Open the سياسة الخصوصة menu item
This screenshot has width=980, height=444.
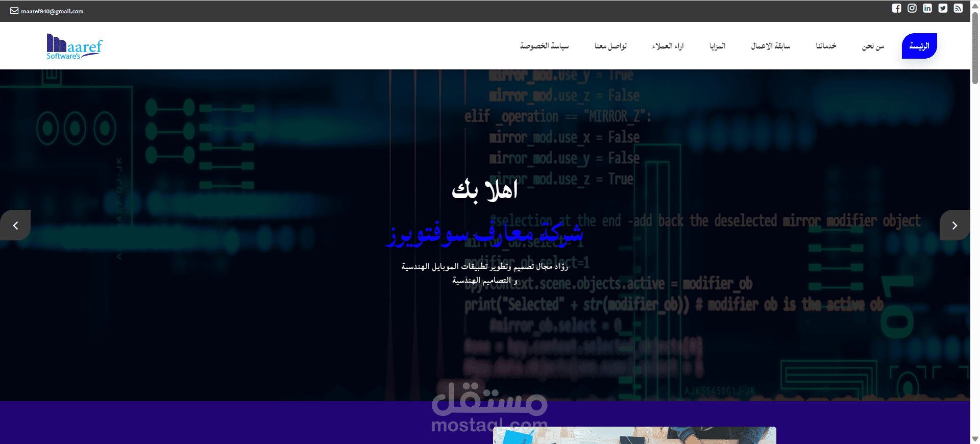pyautogui.click(x=544, y=46)
